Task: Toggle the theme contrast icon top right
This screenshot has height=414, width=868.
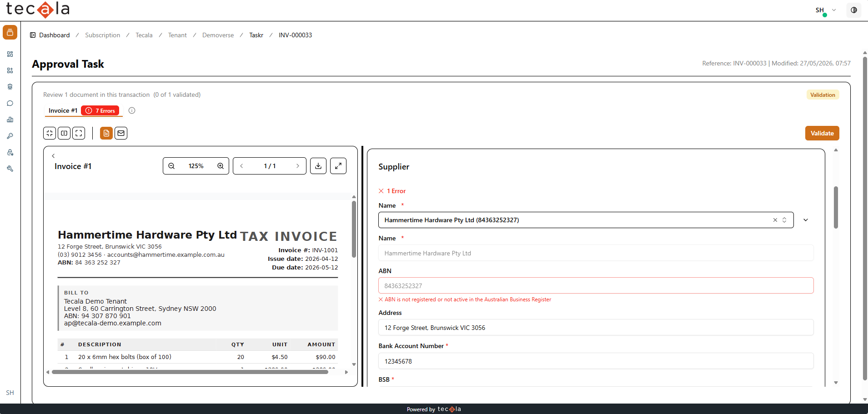Action: 854,10
